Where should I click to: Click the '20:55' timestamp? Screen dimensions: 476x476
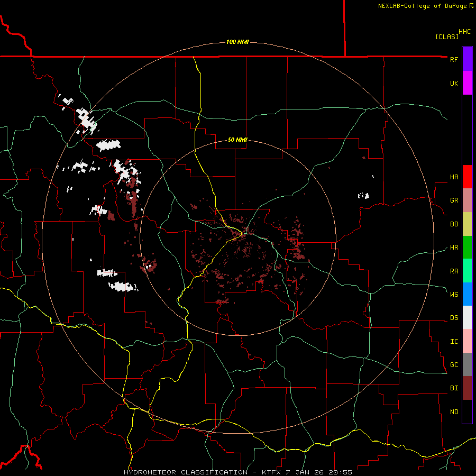[340, 472]
